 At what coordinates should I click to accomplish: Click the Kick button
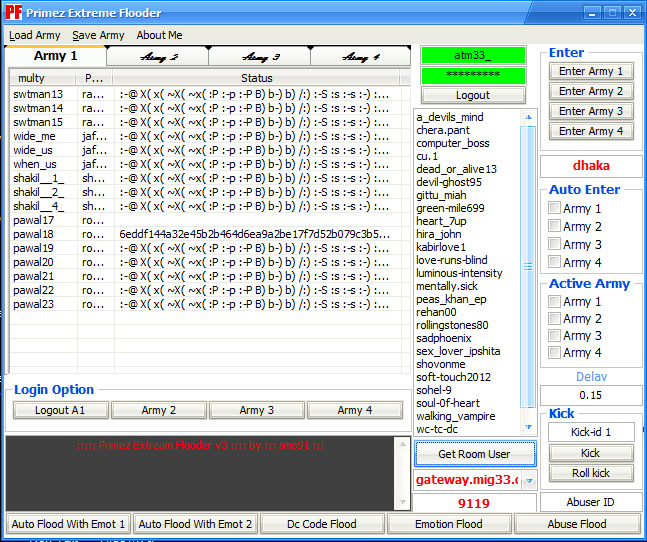click(x=591, y=453)
